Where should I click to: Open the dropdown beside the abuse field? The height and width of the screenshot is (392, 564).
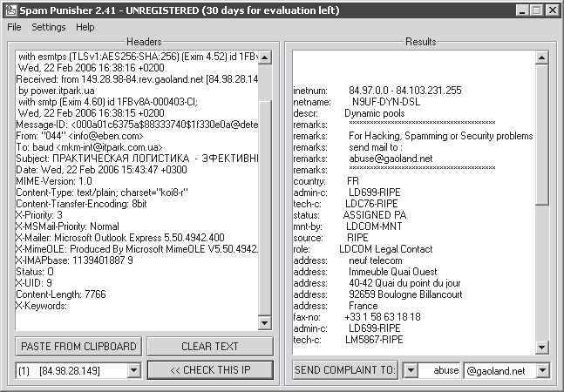pos(411,370)
